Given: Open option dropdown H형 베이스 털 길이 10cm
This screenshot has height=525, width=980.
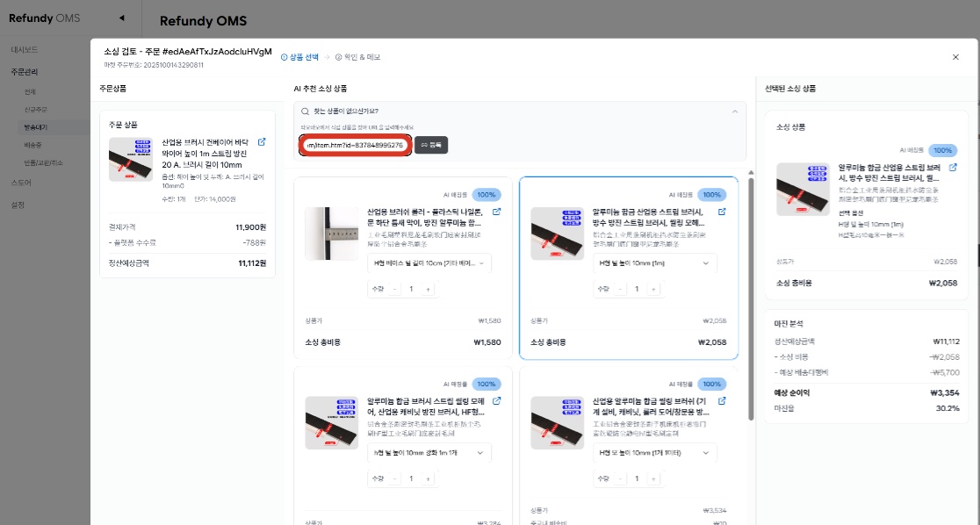Looking at the screenshot, I should tap(429, 263).
